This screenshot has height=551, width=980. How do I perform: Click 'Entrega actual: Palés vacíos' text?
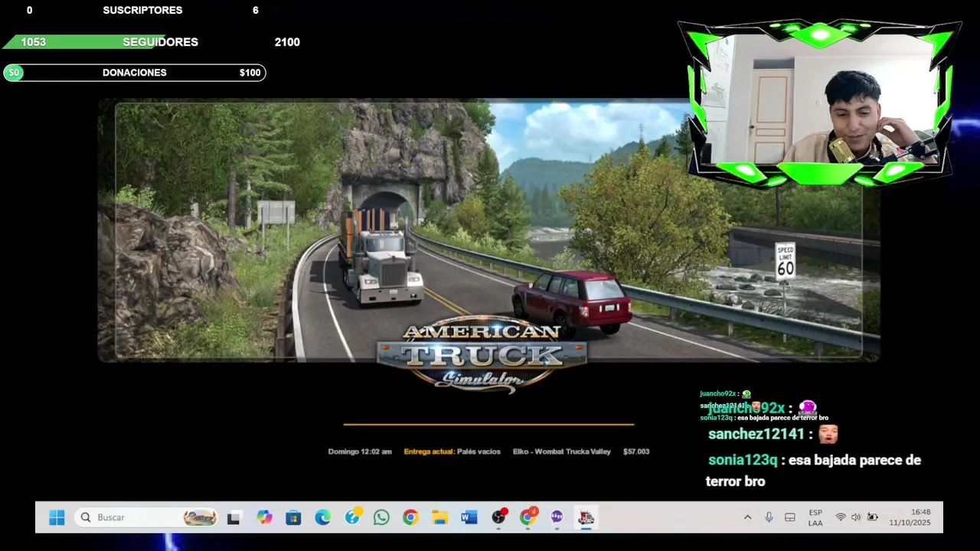(x=452, y=452)
